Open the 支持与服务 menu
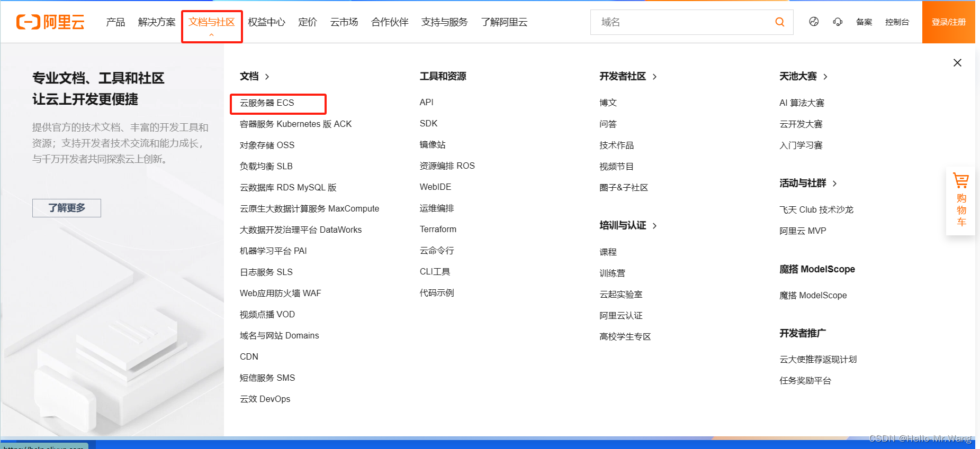 coord(445,22)
